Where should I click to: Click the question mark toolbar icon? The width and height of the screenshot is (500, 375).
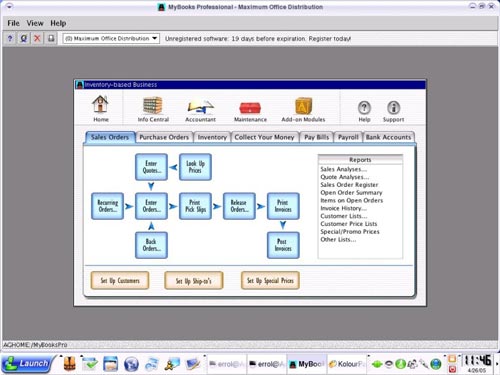pyautogui.click(x=10, y=38)
